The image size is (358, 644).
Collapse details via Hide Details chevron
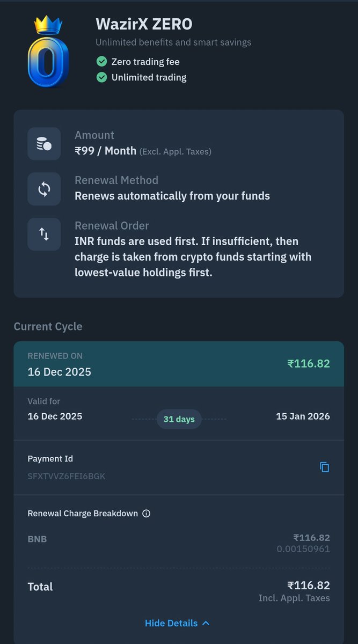point(206,623)
